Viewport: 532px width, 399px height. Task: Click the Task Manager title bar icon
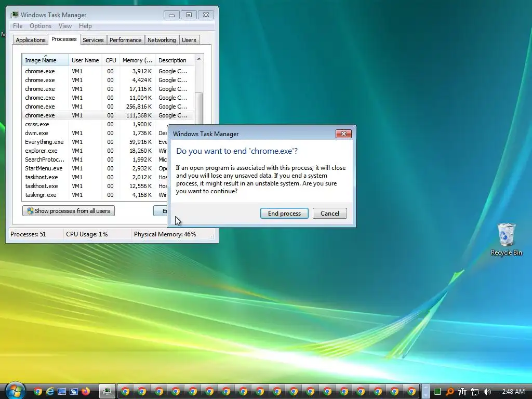pyautogui.click(x=14, y=15)
